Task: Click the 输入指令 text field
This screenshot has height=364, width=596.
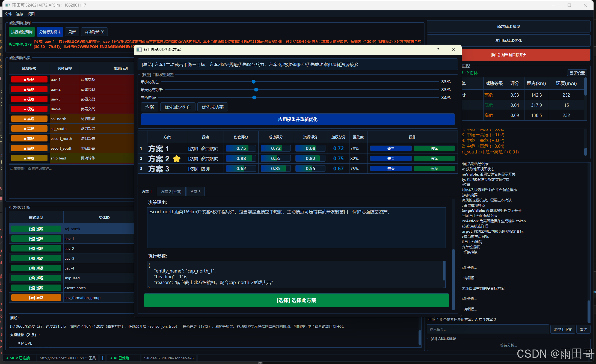Action: click(488, 329)
